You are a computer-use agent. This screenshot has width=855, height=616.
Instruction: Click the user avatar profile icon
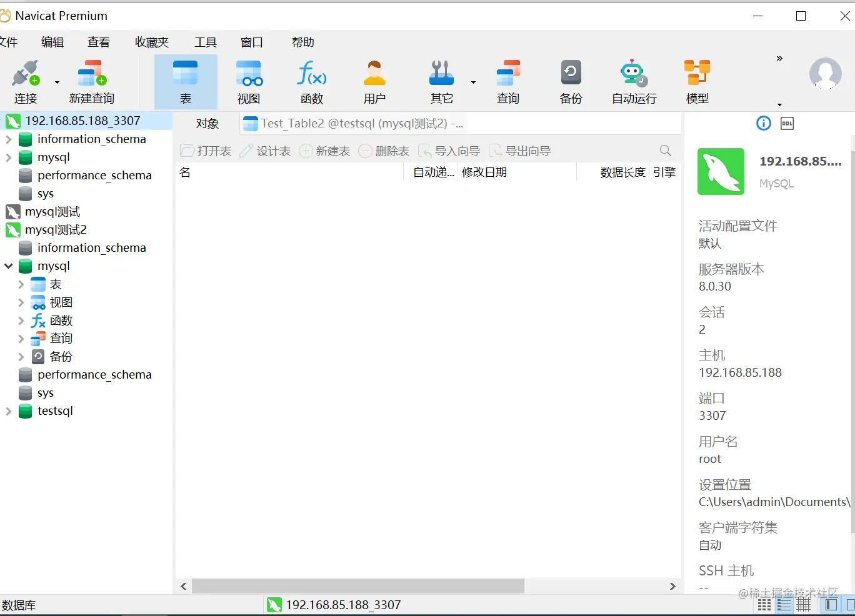[825, 73]
